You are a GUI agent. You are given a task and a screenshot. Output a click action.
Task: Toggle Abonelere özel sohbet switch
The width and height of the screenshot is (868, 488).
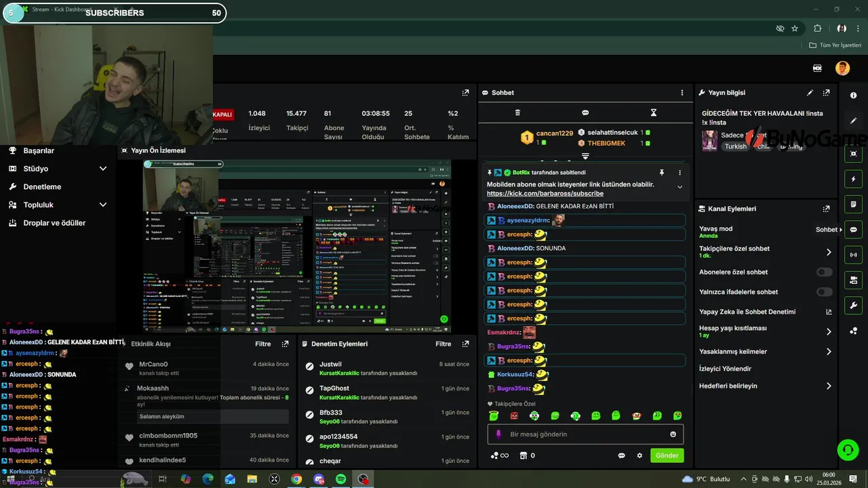824,272
